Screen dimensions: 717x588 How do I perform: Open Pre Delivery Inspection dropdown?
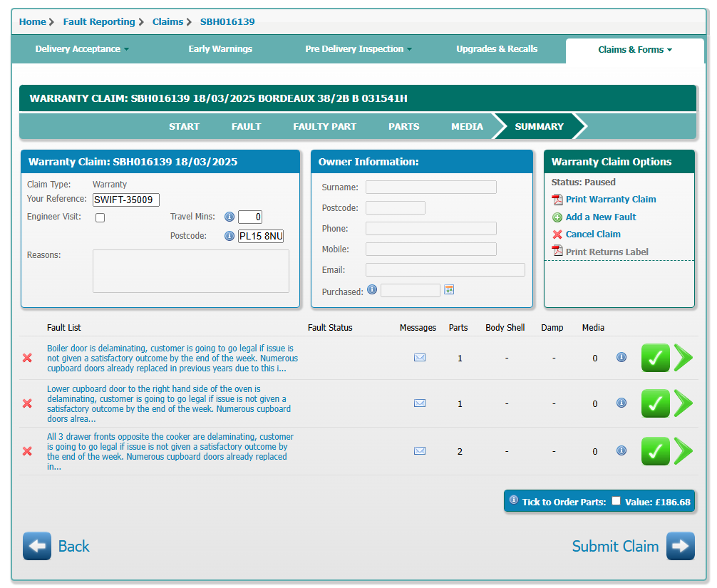(x=358, y=49)
